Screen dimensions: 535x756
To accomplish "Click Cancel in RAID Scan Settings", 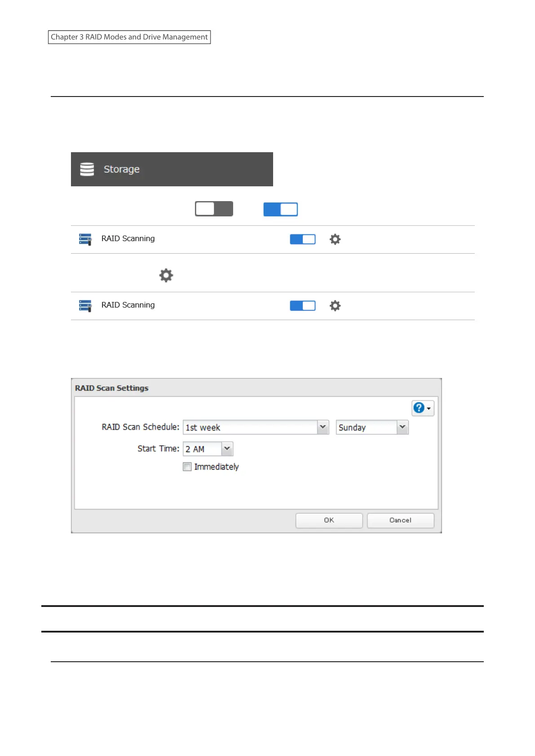I will 401,520.
